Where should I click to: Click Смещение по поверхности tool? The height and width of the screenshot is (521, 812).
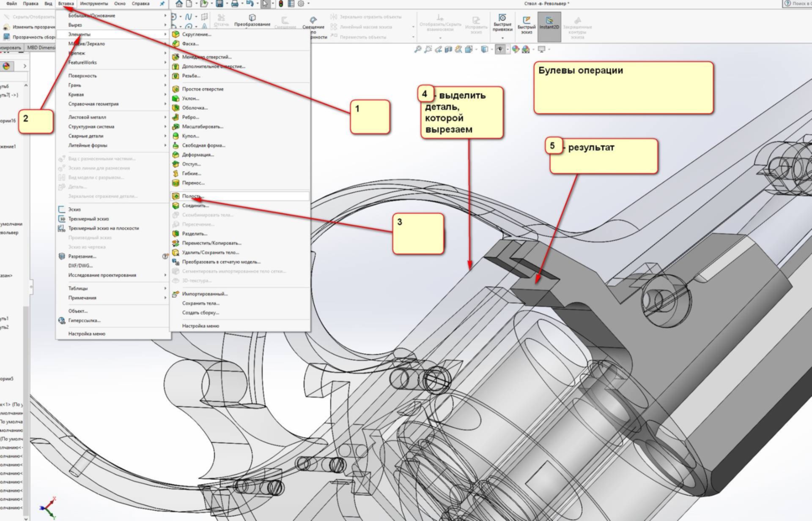313,27
